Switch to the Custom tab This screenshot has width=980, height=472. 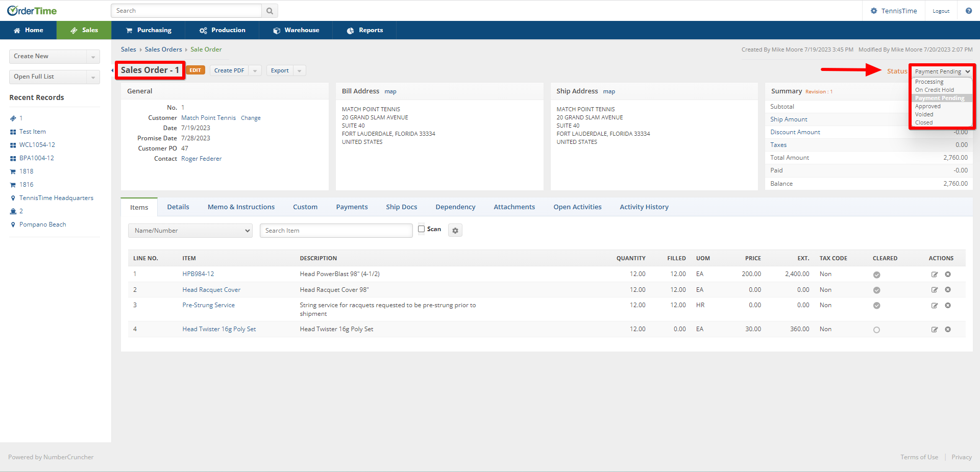[305, 207]
